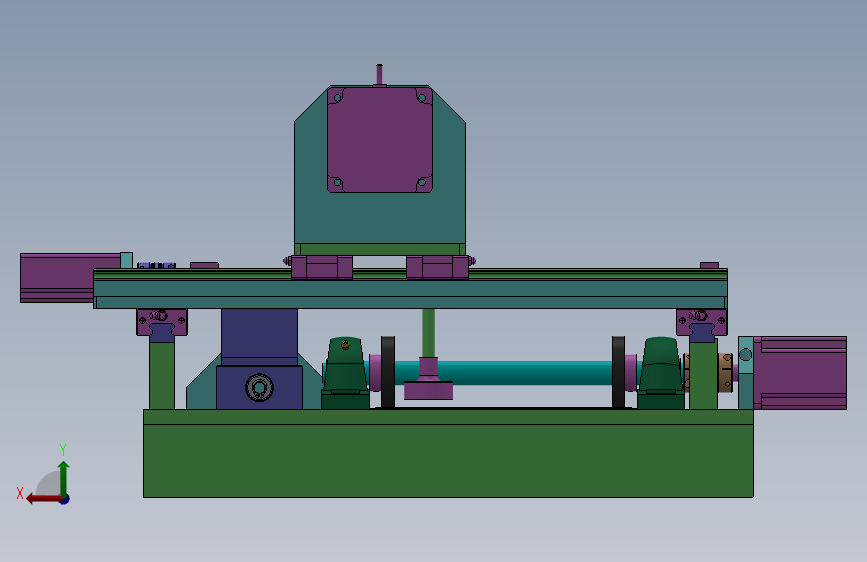Select the right black disc on the shaft
Image resolution: width=867 pixels, height=562 pixels.
point(619,372)
